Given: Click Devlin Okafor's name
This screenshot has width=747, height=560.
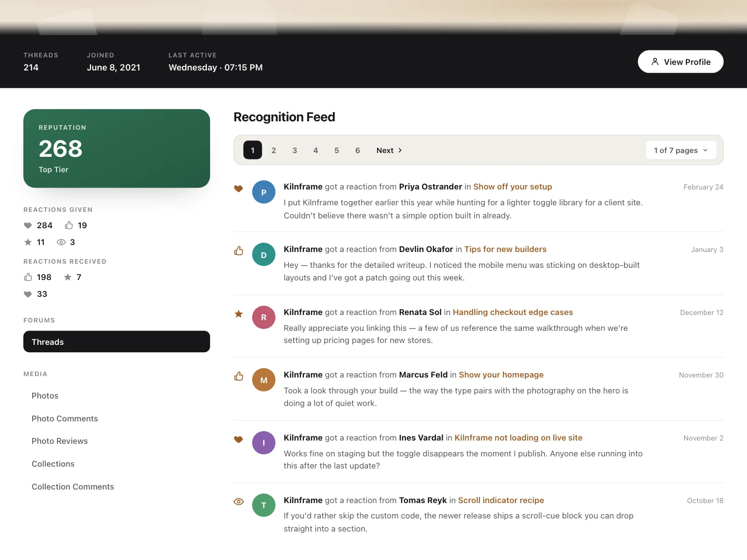Looking at the screenshot, I should click(426, 249).
